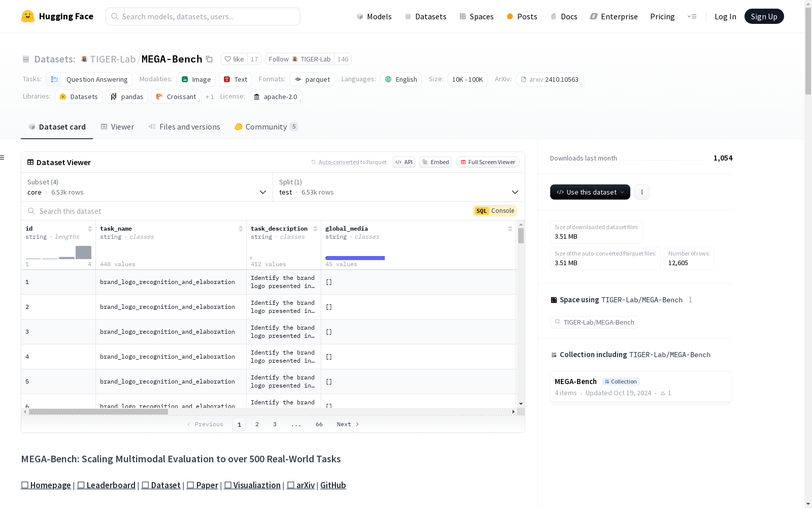The width and height of the screenshot is (812, 508).
Task: Select the Croissant library tag
Action: (176, 97)
